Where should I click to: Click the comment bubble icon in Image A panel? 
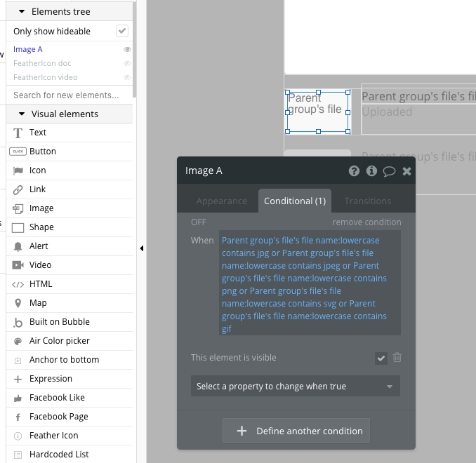(x=389, y=171)
